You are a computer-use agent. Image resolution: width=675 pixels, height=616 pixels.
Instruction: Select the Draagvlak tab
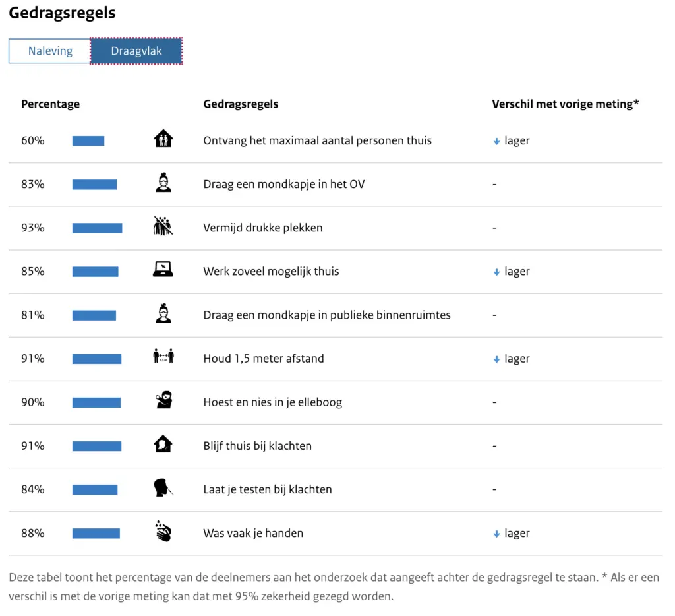pos(136,51)
